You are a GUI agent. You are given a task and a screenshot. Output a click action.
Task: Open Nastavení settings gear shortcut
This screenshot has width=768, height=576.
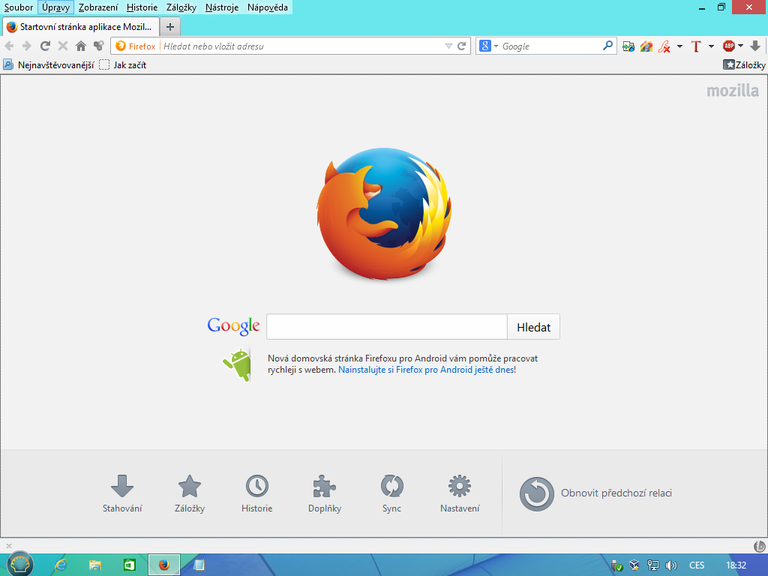point(459,493)
